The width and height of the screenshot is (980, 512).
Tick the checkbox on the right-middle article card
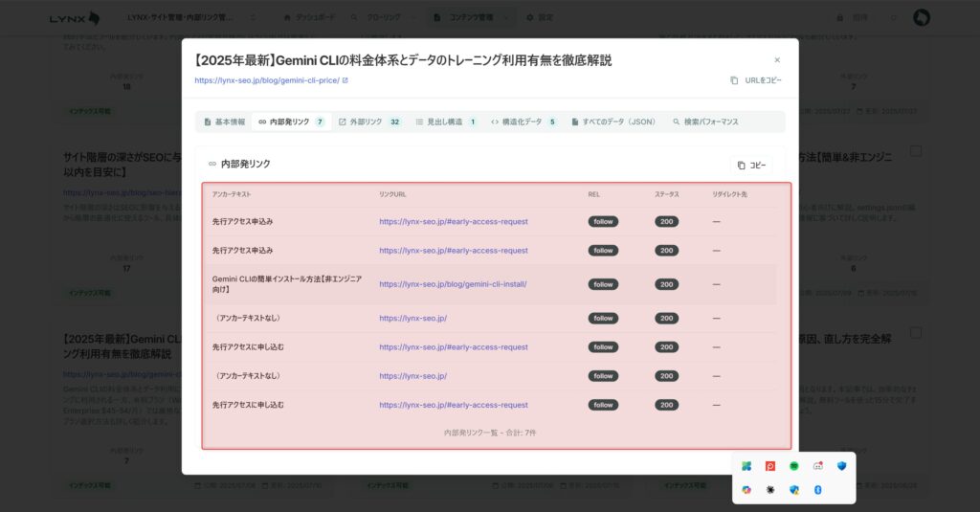pos(916,151)
